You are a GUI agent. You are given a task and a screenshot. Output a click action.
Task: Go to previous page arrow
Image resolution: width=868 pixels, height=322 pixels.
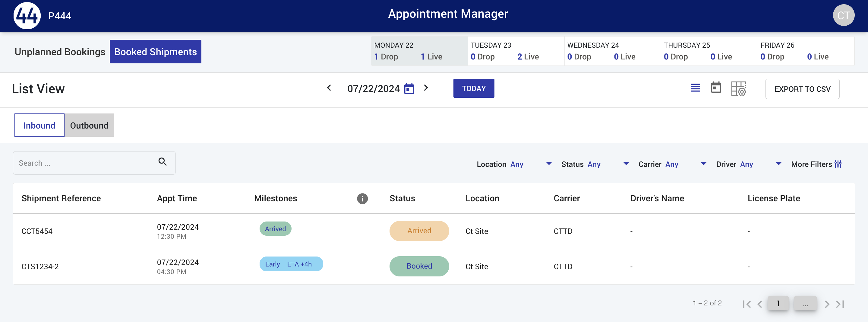click(x=759, y=304)
